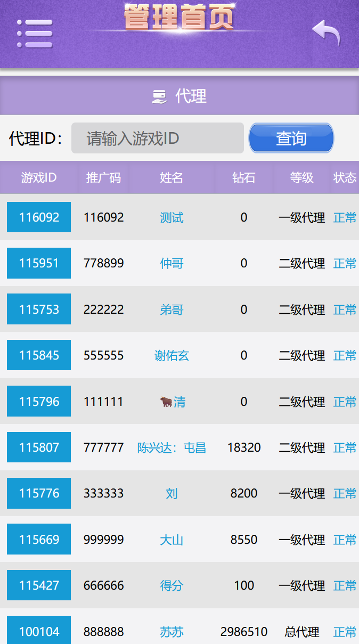This screenshot has height=644, width=359.
Task: Click the 钻石 column header
Action: click(x=244, y=177)
